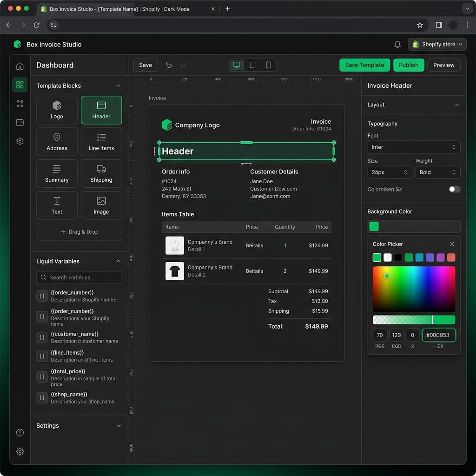Image resolution: width=476 pixels, height=476 pixels.
Task: Open the browser tab list chevron
Action: [x=467, y=8]
